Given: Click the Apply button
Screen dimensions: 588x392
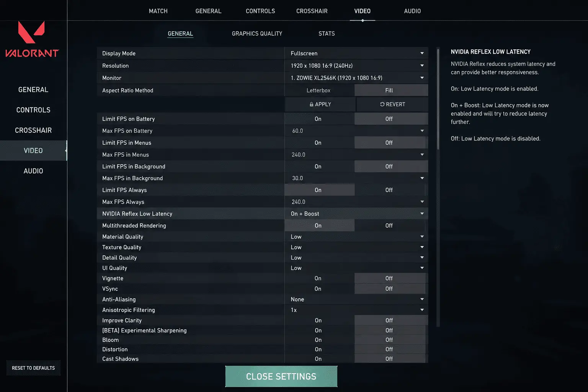Looking at the screenshot, I should 320,104.
